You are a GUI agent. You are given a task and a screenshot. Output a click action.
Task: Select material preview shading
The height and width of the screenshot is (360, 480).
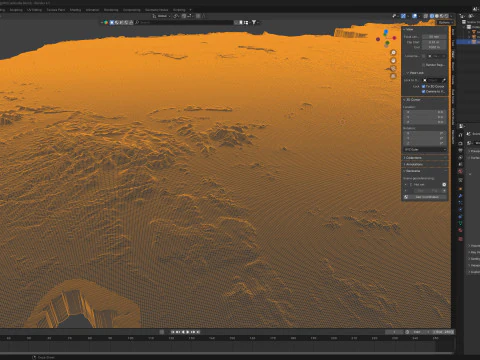click(x=442, y=16)
